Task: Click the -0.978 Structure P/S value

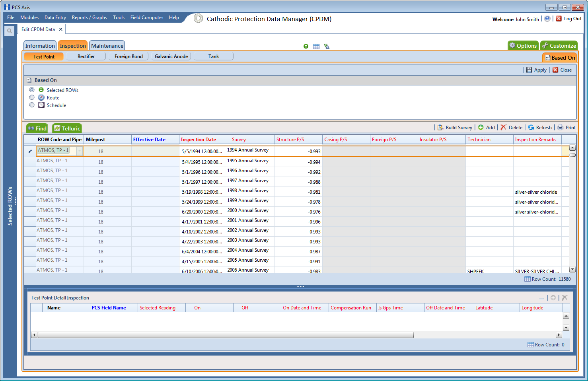Action: 314,202
